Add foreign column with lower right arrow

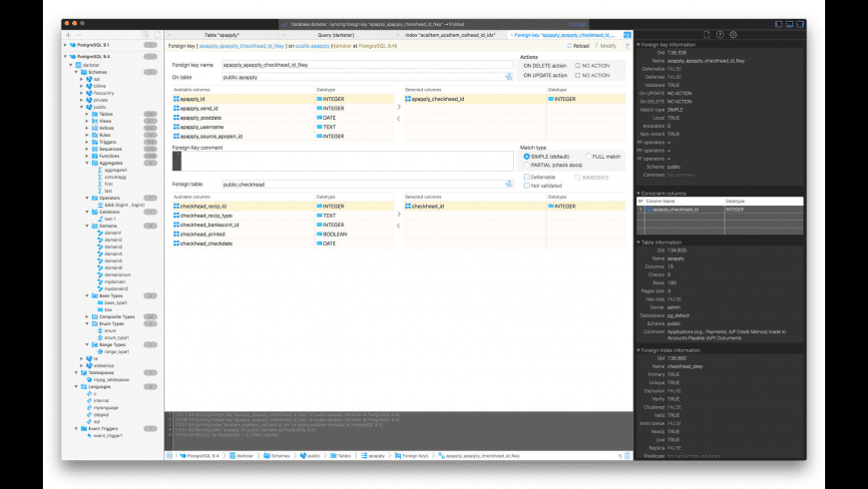(x=398, y=215)
